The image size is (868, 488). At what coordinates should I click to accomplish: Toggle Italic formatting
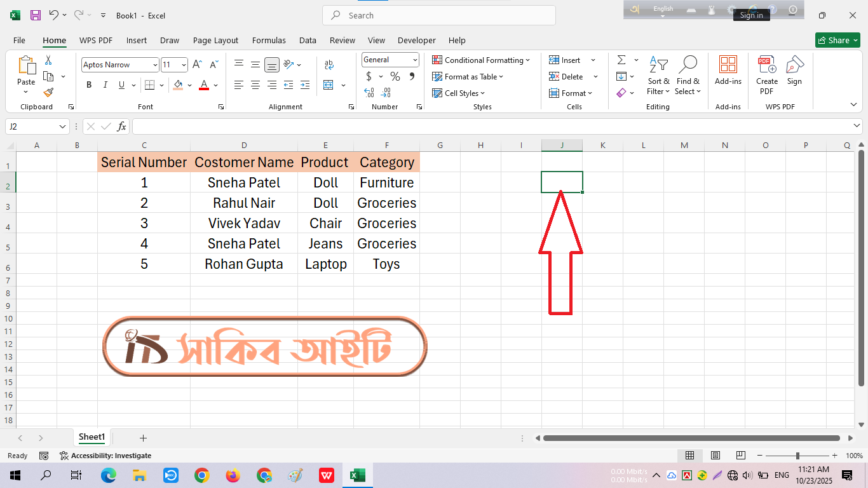(105, 85)
